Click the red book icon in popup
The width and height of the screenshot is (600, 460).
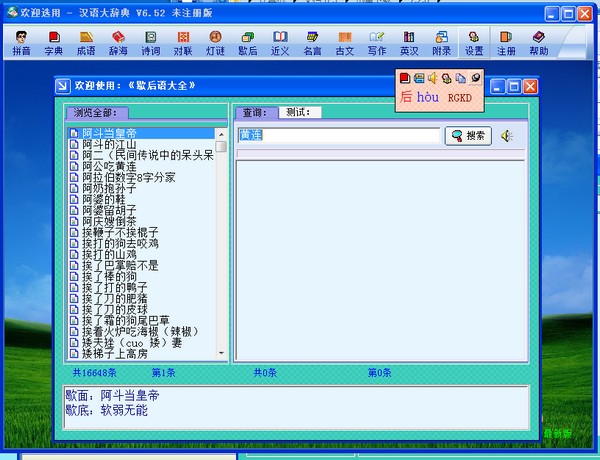coord(404,78)
